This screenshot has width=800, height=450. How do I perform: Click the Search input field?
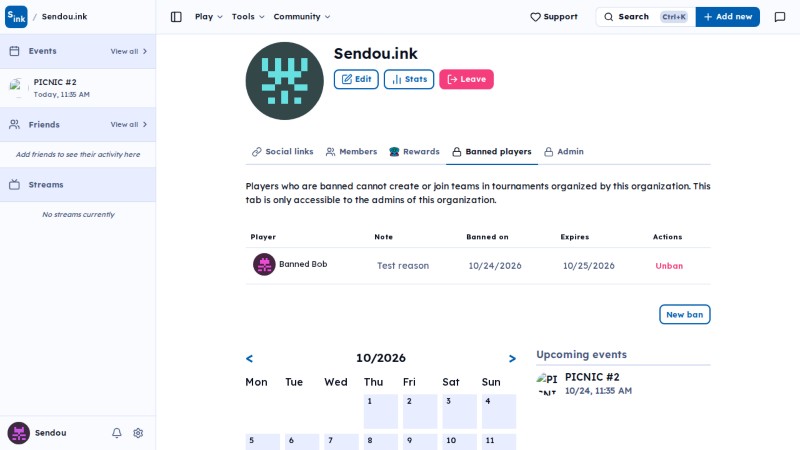tap(645, 17)
